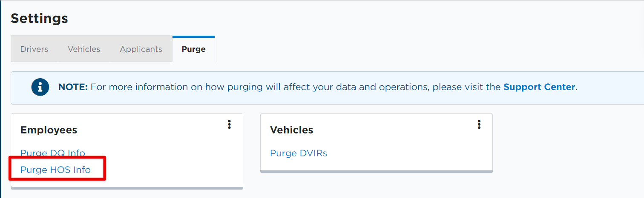Open the Purge HOS Info link

point(55,170)
